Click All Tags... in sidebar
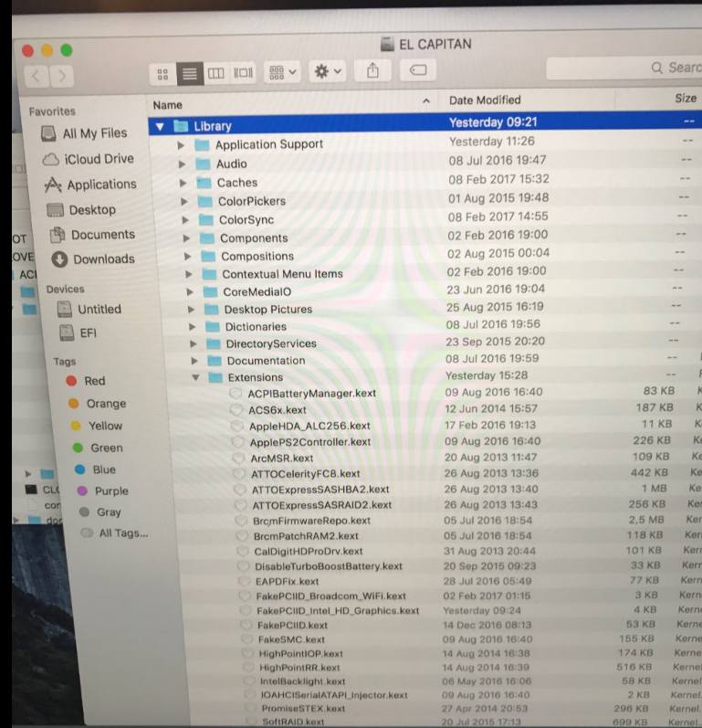 [123, 533]
